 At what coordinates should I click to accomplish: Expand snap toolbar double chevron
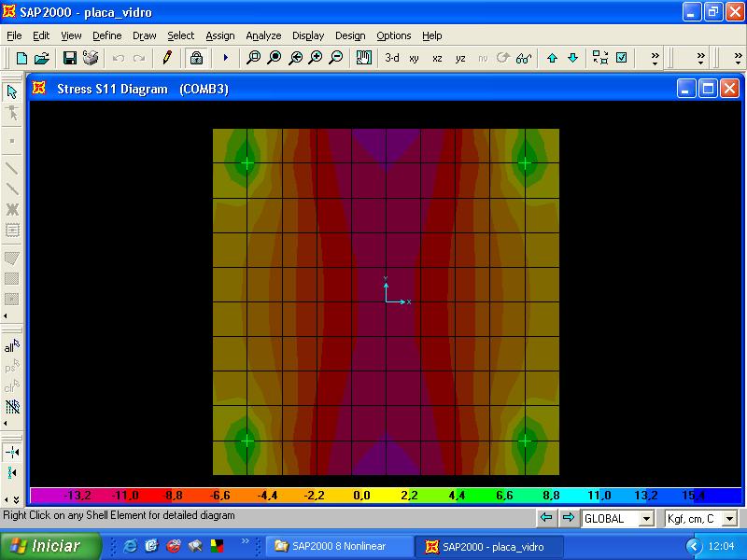click(x=16, y=499)
